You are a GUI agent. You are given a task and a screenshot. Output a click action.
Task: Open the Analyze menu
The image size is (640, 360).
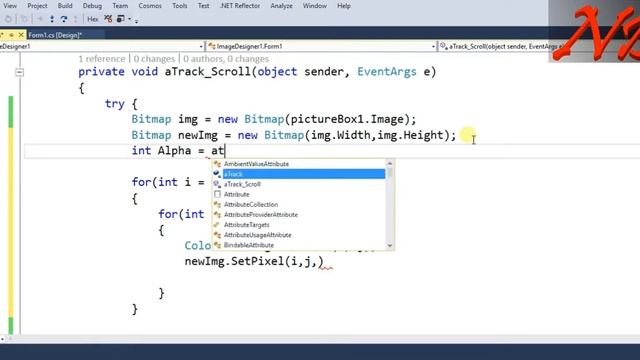[x=281, y=6]
